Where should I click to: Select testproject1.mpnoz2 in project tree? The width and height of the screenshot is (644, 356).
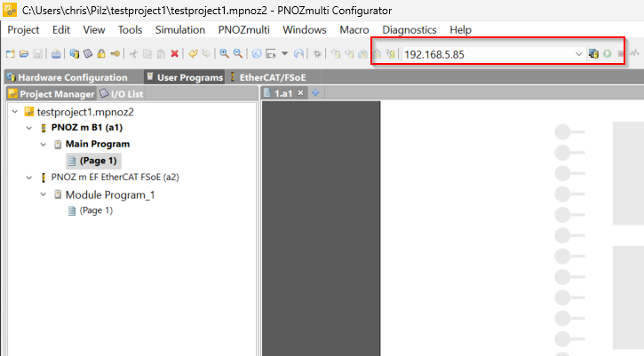pyautogui.click(x=85, y=112)
